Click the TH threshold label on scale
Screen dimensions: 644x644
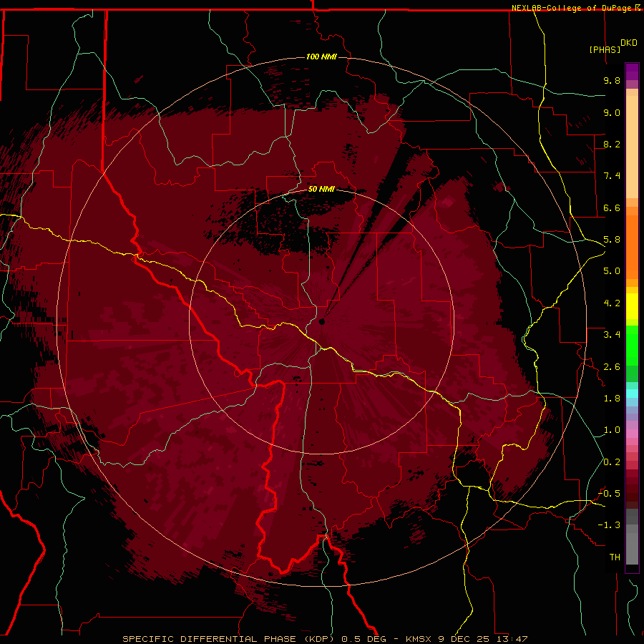point(615,557)
